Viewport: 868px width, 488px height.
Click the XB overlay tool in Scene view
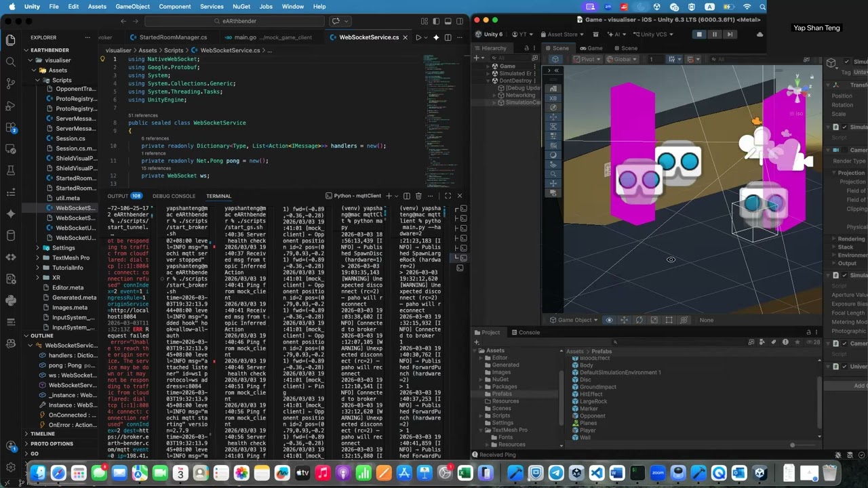pos(553,98)
